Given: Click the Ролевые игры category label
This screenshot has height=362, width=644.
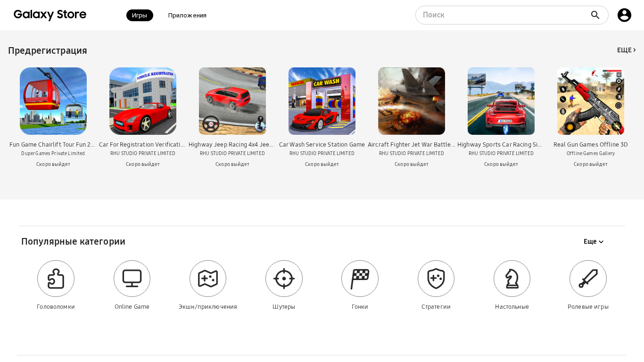Looking at the screenshot, I should pyautogui.click(x=588, y=307).
